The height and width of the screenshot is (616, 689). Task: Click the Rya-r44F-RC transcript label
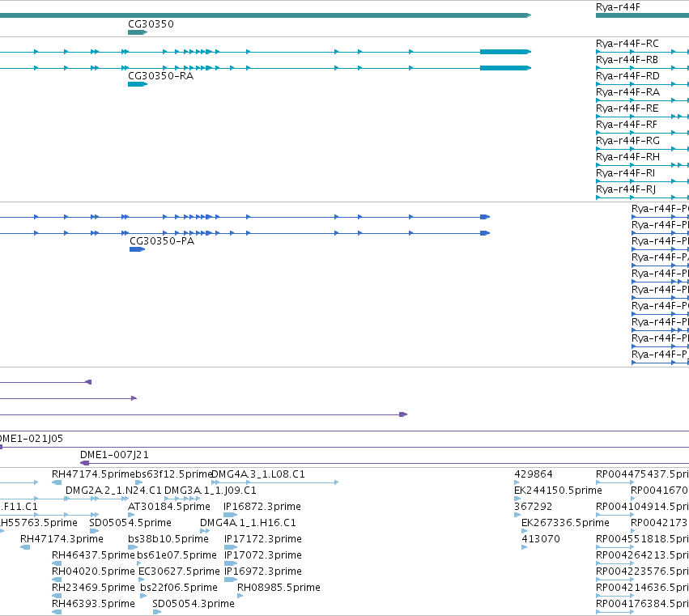click(627, 44)
